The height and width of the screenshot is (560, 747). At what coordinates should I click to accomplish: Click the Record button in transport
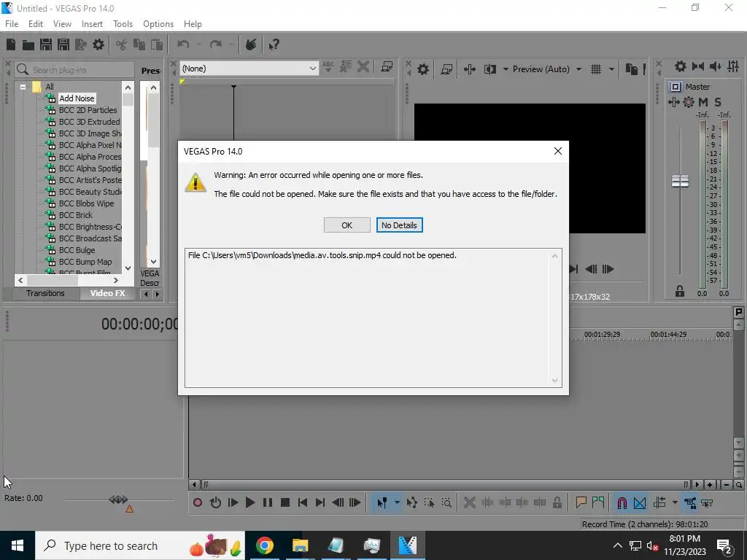(x=198, y=502)
